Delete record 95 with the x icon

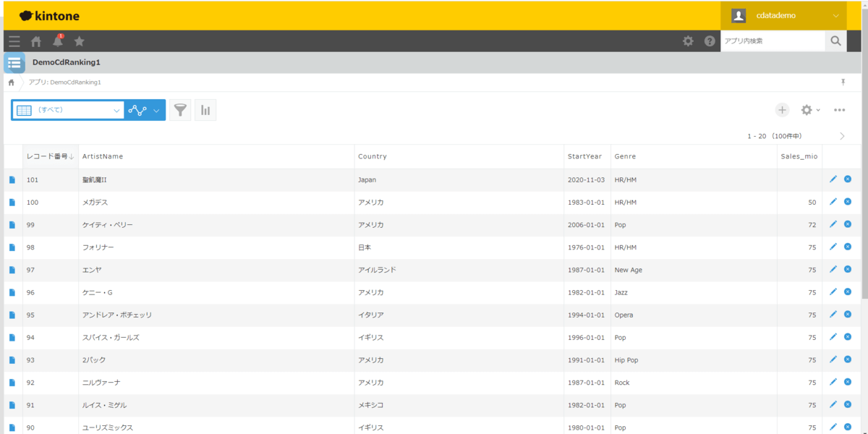(848, 314)
